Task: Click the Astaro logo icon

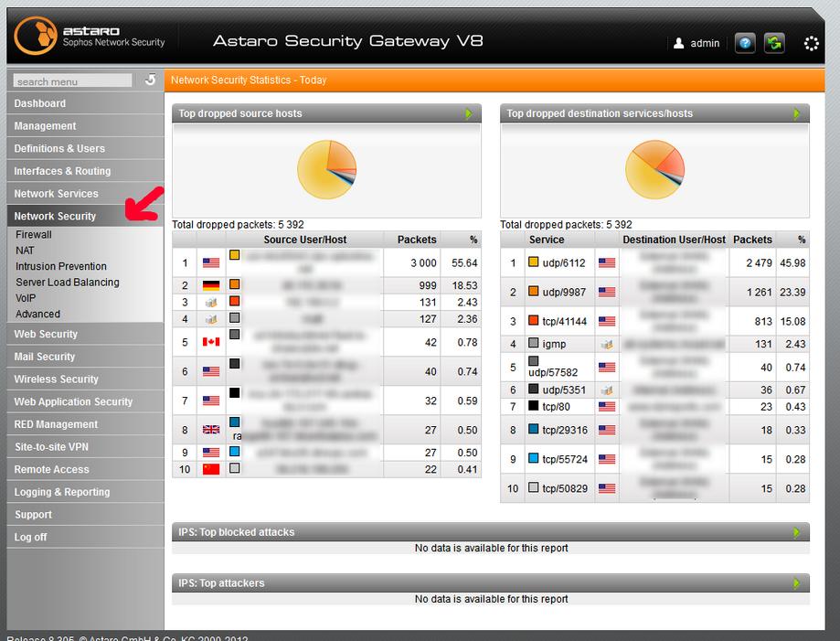Action: [x=36, y=36]
